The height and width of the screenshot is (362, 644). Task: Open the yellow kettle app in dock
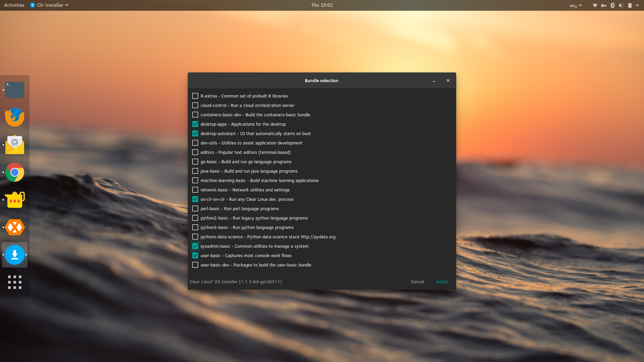(x=15, y=200)
